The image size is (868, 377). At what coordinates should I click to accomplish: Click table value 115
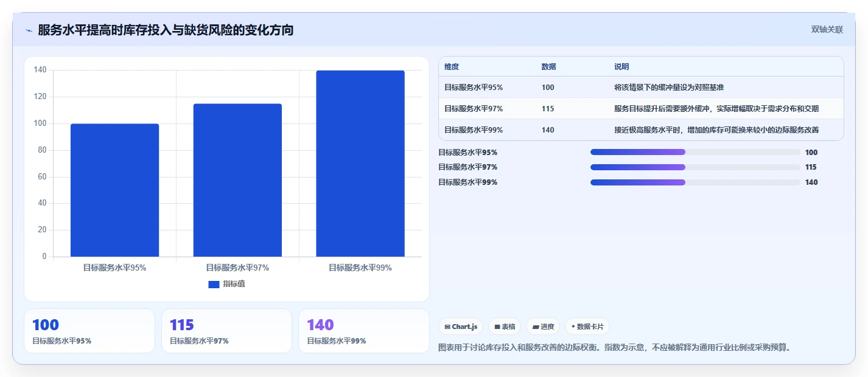click(x=548, y=109)
